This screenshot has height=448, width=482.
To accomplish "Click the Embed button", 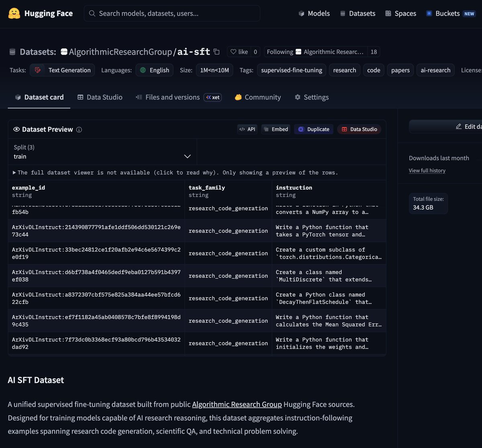I will [276, 129].
